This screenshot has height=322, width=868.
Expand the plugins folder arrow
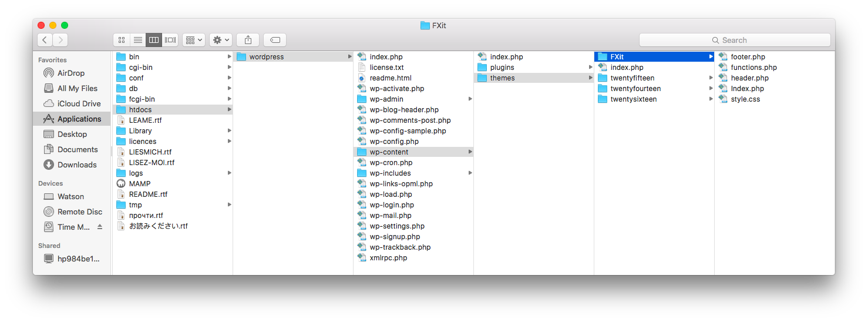(x=591, y=68)
